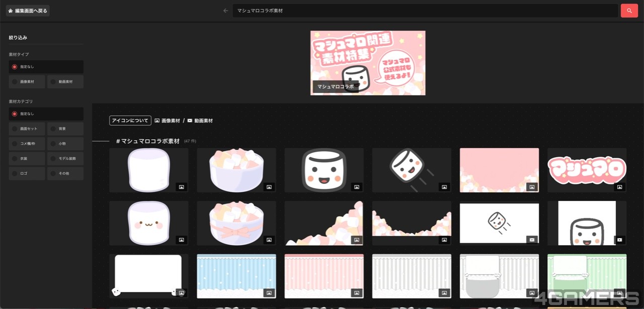Click image icon on blushing marshmallow thumbnail

pyautogui.click(x=182, y=240)
